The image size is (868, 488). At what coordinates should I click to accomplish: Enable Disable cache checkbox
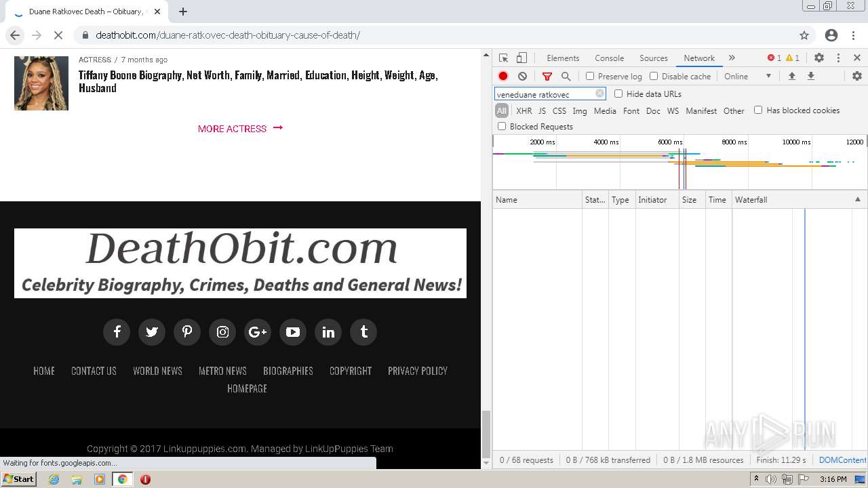[654, 77]
